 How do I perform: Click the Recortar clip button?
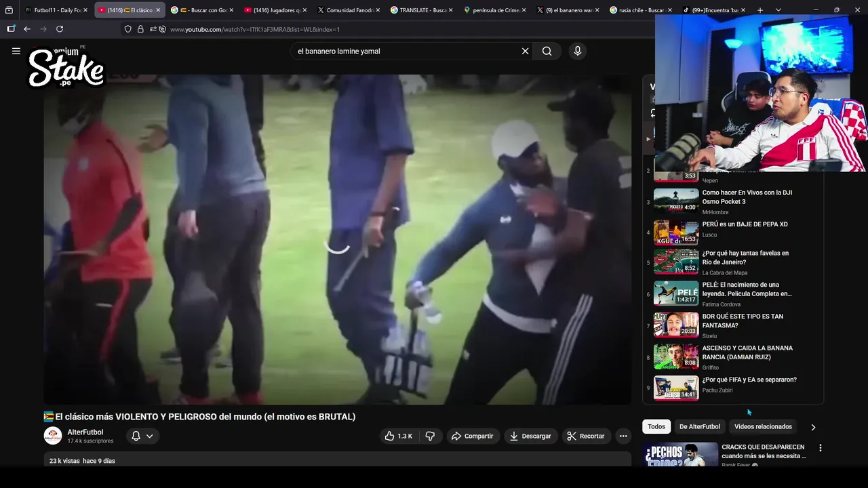586,436
